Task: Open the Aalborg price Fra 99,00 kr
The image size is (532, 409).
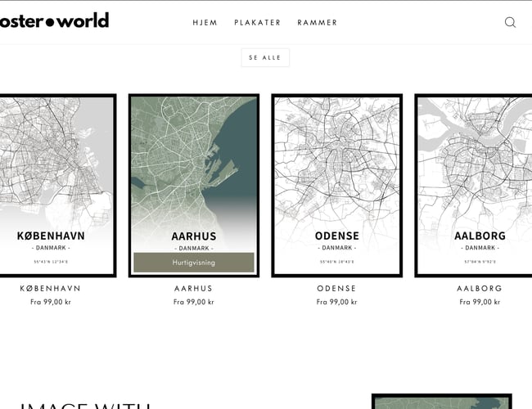Action: click(x=479, y=302)
